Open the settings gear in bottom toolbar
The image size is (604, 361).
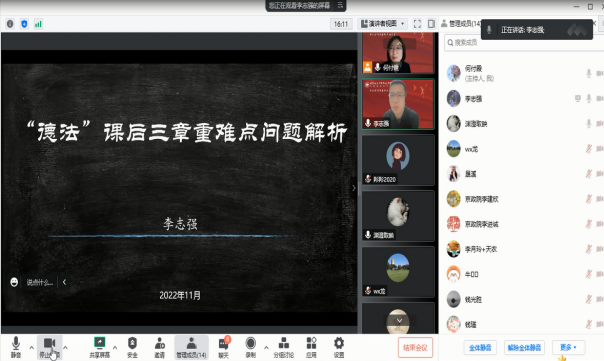click(x=339, y=347)
